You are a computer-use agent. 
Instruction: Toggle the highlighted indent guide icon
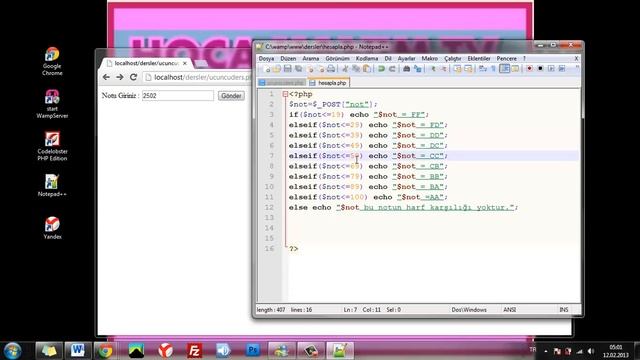(x=504, y=69)
